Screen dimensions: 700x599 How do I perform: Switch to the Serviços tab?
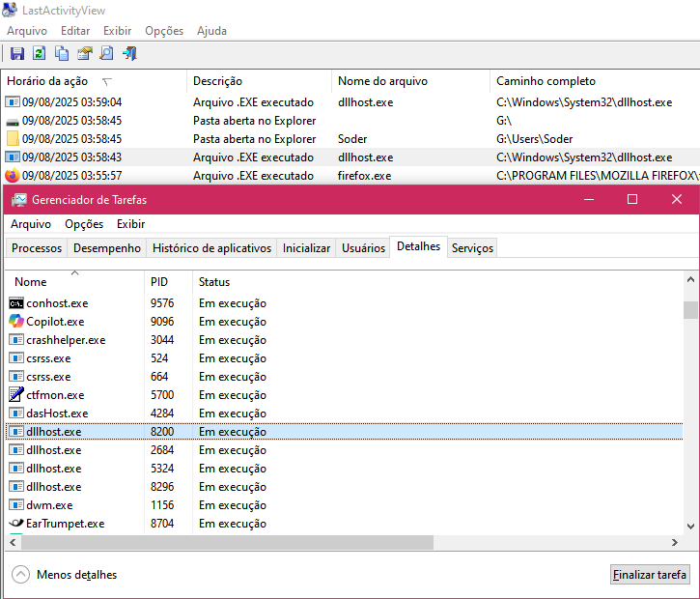(472, 248)
